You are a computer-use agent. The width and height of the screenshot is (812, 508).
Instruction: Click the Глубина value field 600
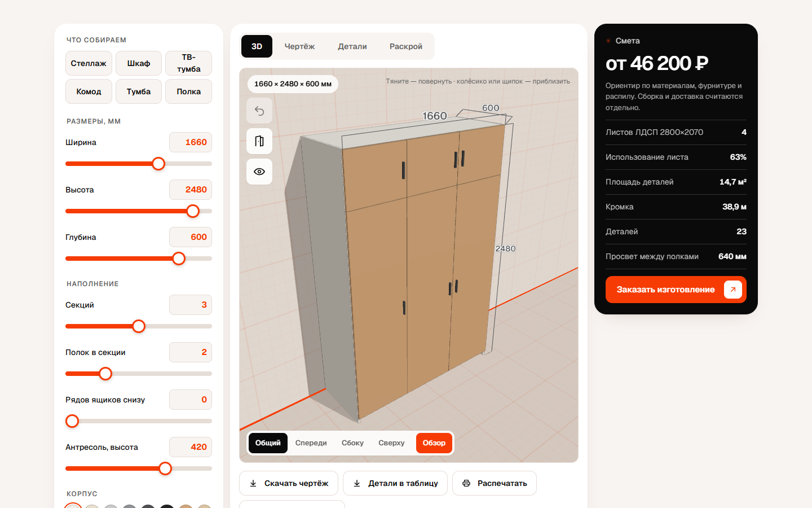click(x=191, y=237)
